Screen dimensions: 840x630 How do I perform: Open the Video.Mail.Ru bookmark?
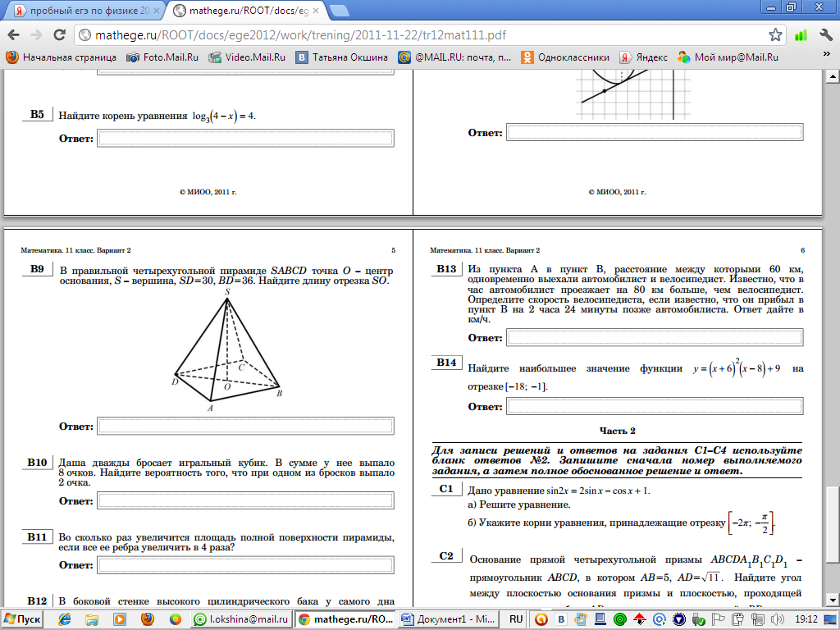click(x=247, y=57)
